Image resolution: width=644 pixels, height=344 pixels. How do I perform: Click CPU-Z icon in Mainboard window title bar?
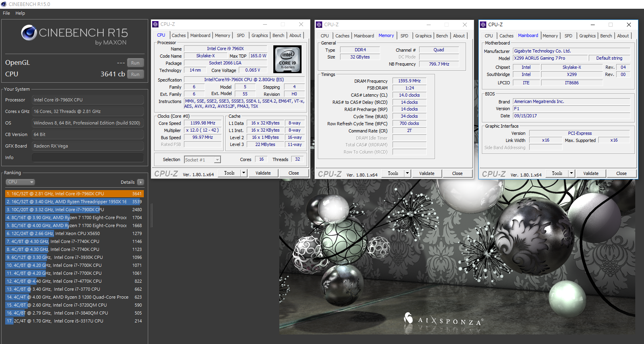pos(483,25)
